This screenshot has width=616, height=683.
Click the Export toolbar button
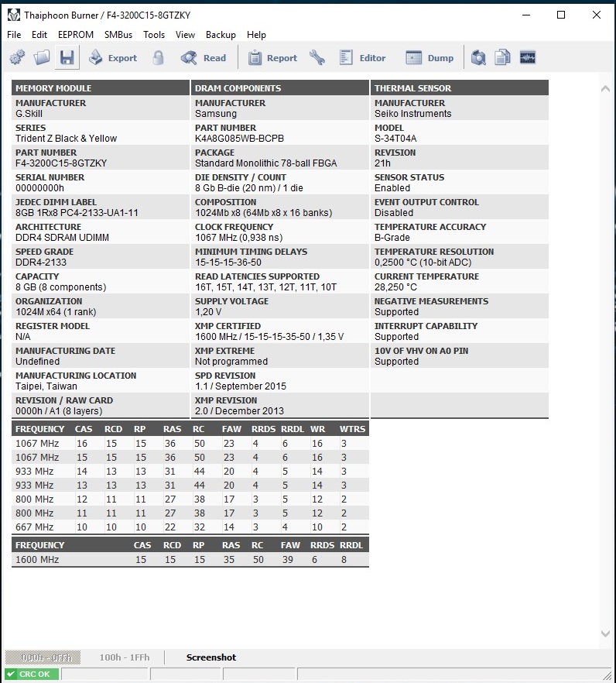pyautogui.click(x=113, y=57)
